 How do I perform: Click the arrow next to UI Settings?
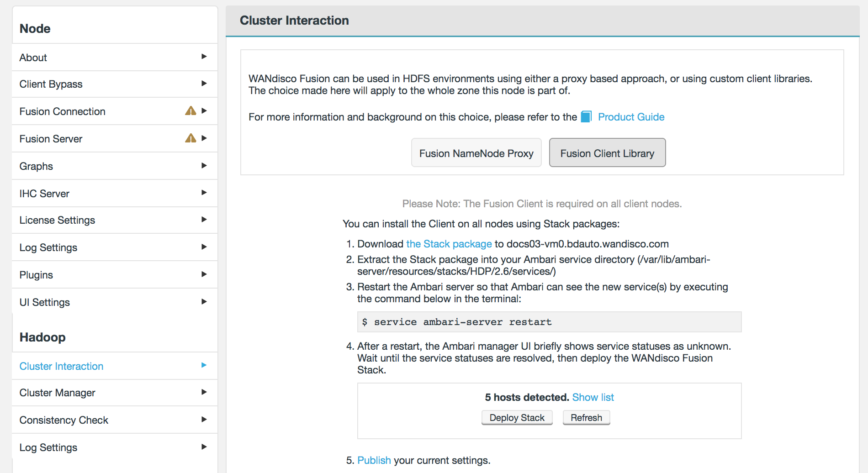click(x=204, y=302)
